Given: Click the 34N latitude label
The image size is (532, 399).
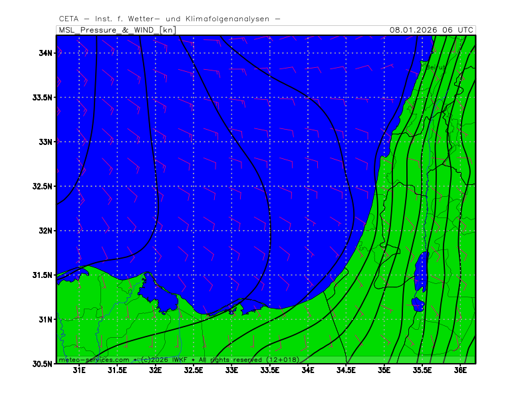Looking at the screenshot, I should point(45,53).
